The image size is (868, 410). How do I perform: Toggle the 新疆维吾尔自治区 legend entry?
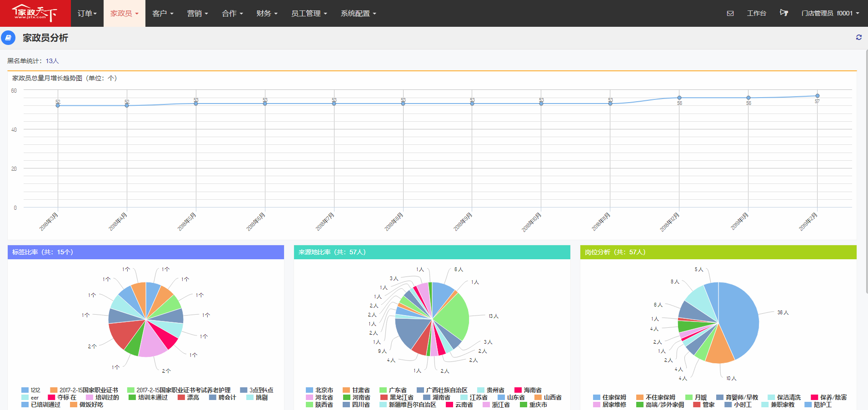tap(408, 405)
